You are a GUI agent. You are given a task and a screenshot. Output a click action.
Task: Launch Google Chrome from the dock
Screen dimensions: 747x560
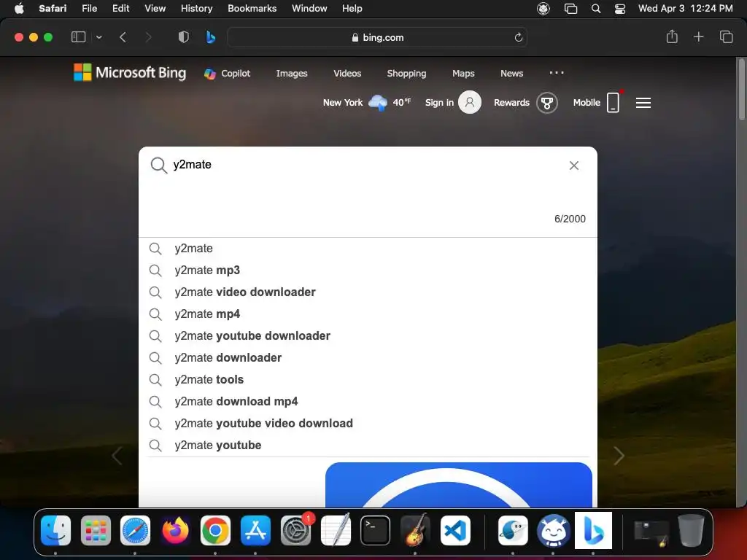(x=215, y=530)
